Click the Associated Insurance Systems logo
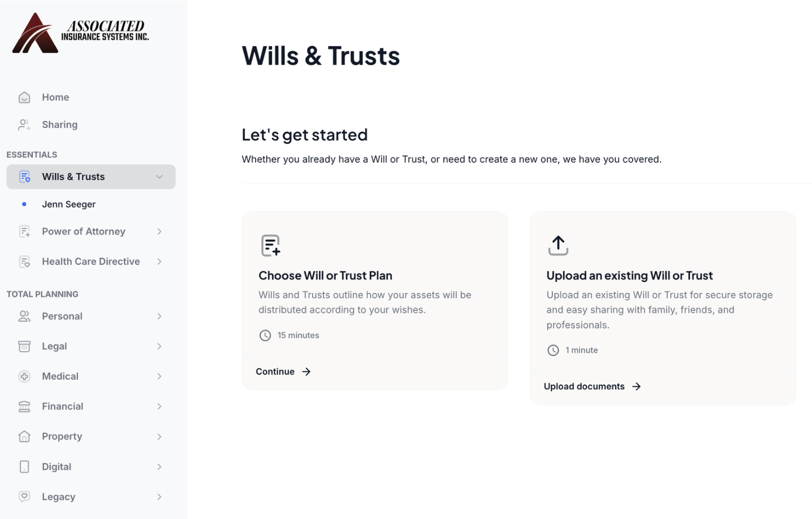This screenshot has width=812, height=519. click(80, 33)
